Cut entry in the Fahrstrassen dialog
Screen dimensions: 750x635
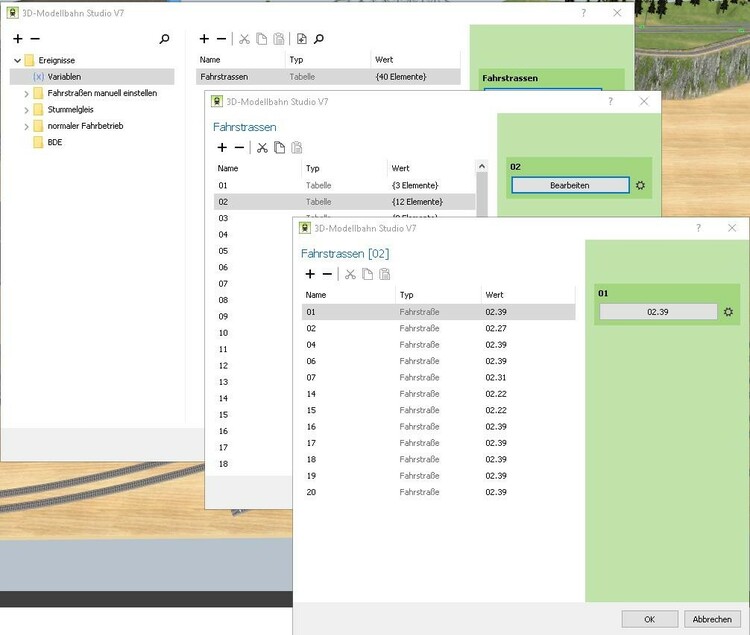tap(262, 147)
